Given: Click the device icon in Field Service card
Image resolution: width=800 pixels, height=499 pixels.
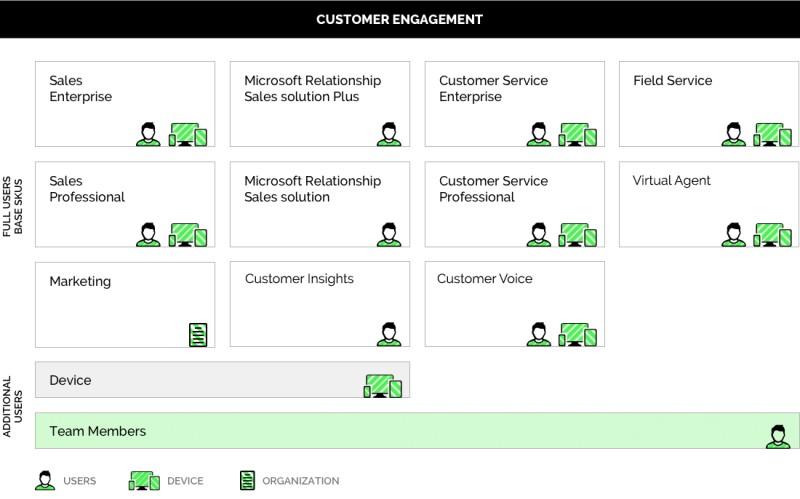Looking at the screenshot, I should pyautogui.click(x=773, y=135).
